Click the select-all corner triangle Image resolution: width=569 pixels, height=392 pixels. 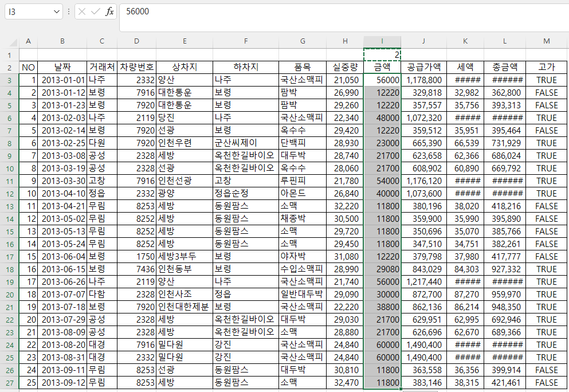13,43
